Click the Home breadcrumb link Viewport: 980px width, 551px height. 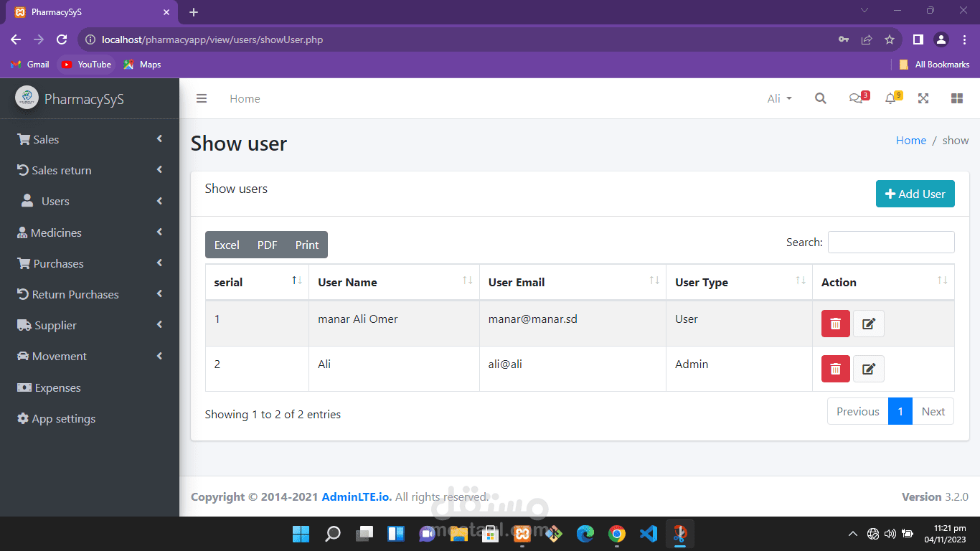[910, 141]
